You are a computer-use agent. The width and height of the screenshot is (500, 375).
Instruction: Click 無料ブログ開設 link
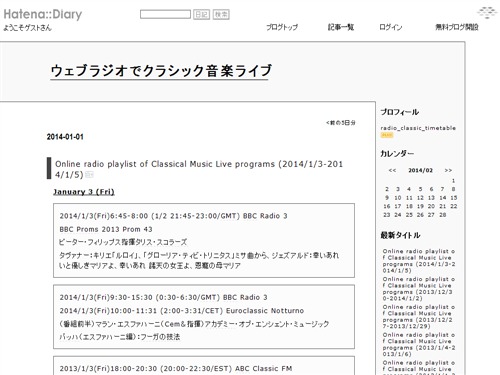pos(457,27)
